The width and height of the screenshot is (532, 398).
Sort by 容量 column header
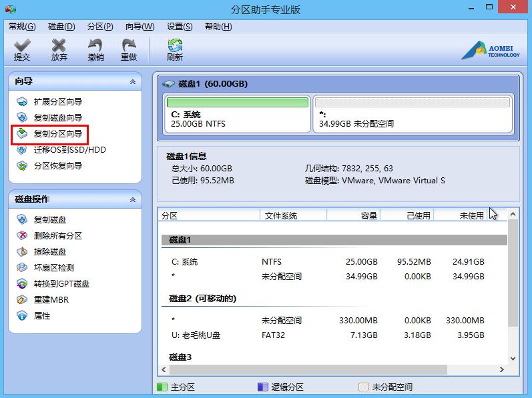coord(354,215)
